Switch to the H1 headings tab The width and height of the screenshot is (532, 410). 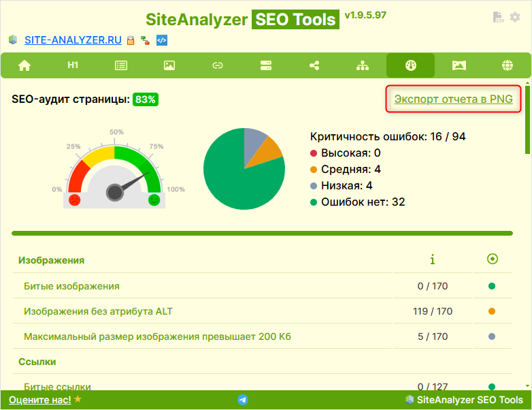[x=73, y=65]
